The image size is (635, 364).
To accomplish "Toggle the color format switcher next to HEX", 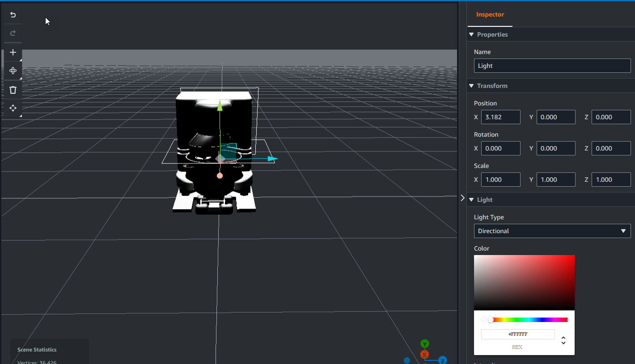I will [563, 340].
